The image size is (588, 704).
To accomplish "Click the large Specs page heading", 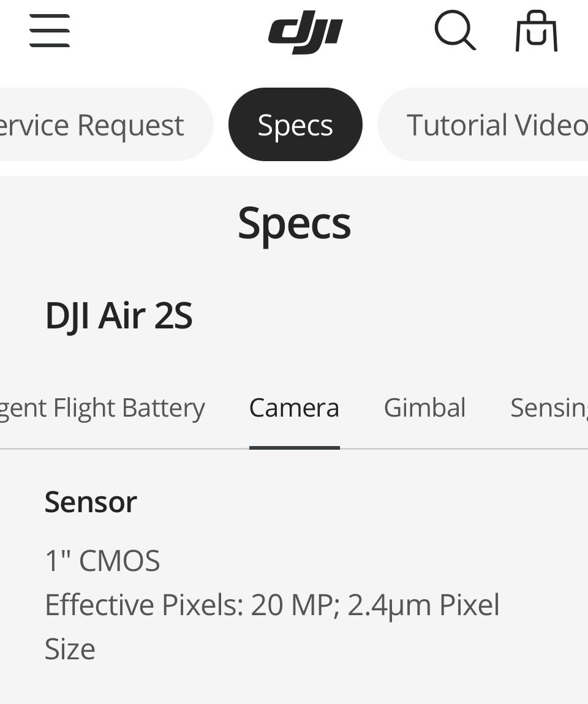I will pyautogui.click(x=294, y=223).
